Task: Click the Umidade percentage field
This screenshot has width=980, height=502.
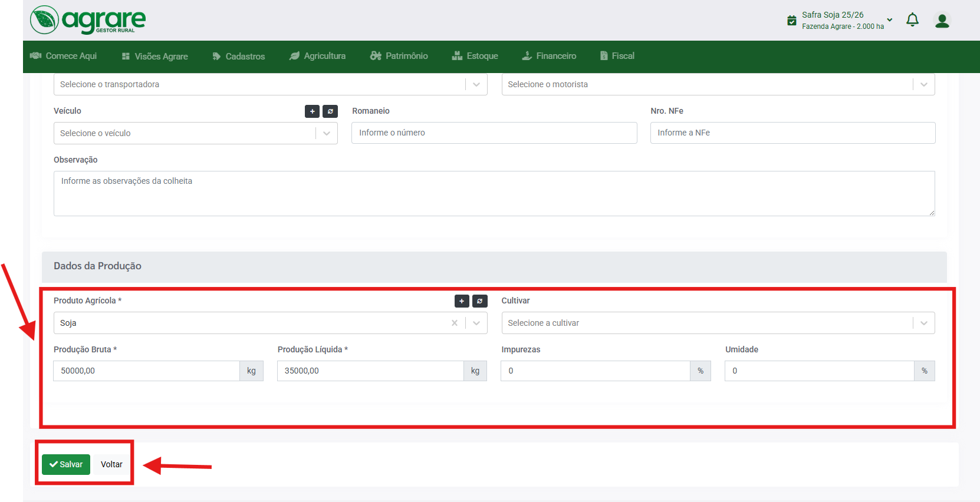Action: (x=820, y=371)
